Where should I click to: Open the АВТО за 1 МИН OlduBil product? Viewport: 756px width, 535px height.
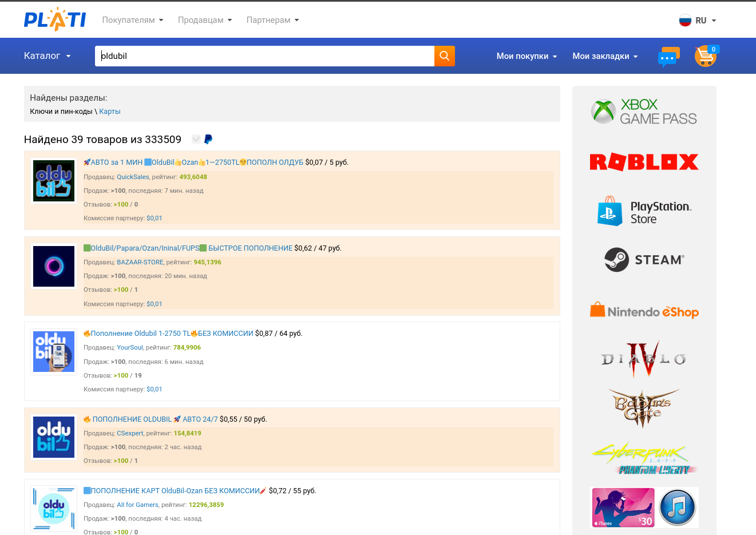pyautogui.click(x=193, y=163)
